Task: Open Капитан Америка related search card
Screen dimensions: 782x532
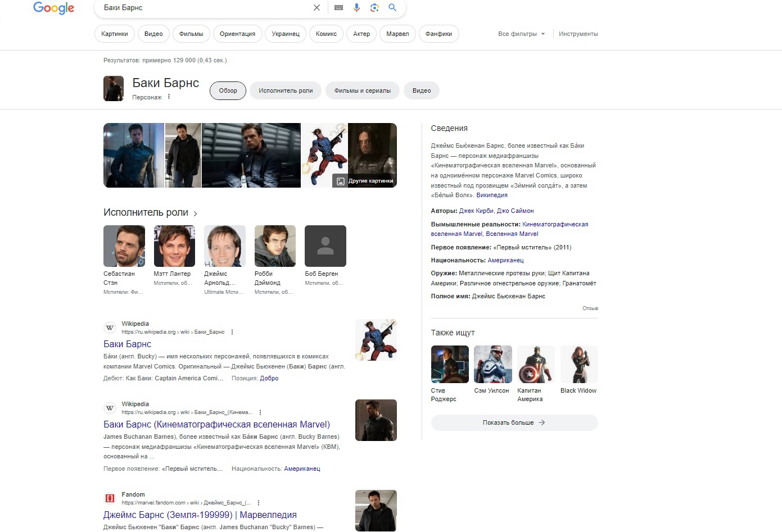Action: coord(536,374)
